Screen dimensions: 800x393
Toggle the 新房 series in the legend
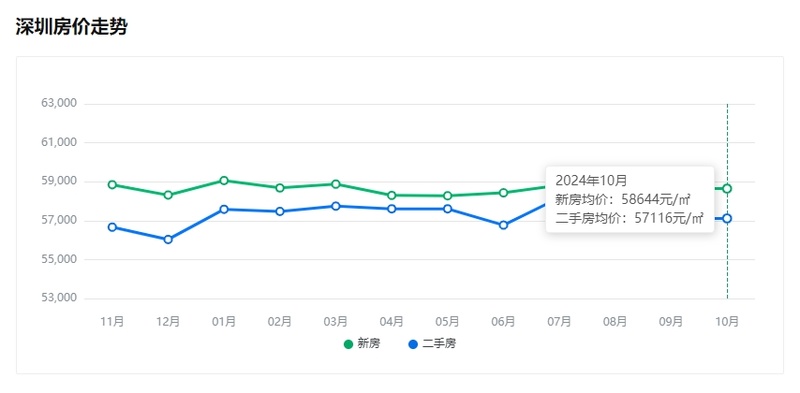[362, 344]
